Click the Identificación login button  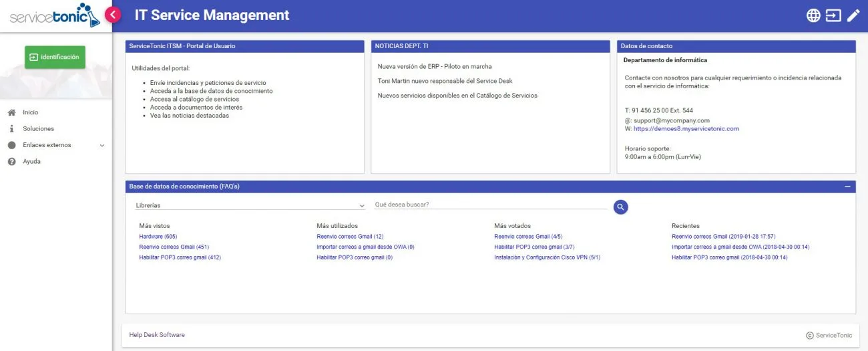(x=55, y=57)
